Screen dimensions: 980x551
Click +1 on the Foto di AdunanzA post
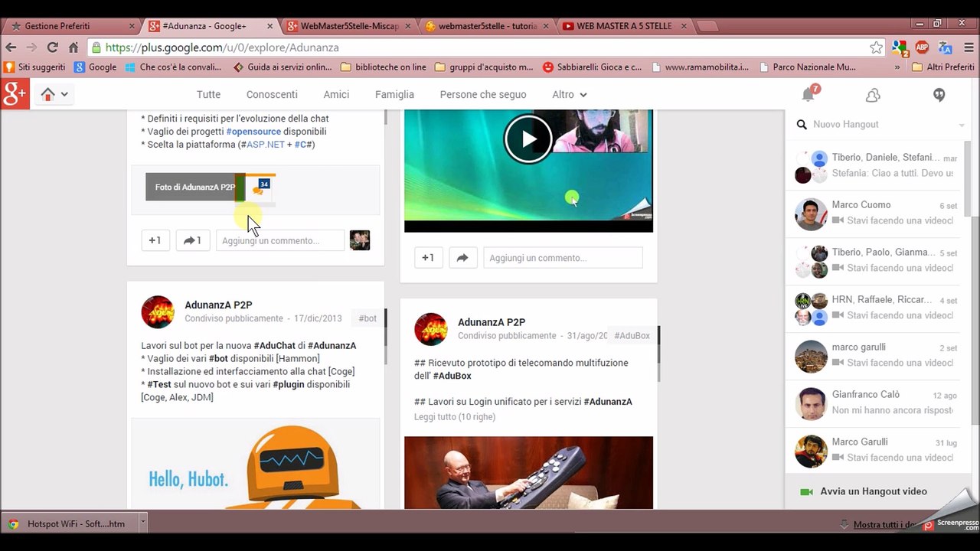tap(155, 240)
